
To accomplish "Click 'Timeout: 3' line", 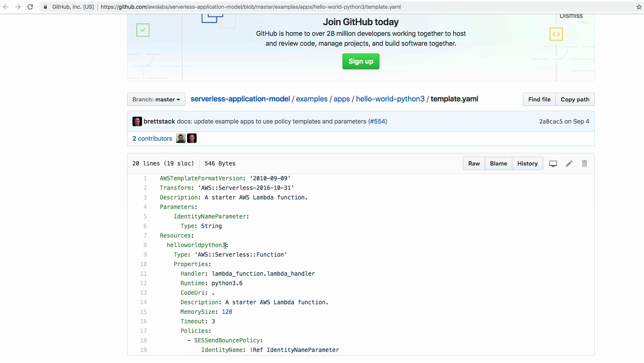I will coord(198,321).
